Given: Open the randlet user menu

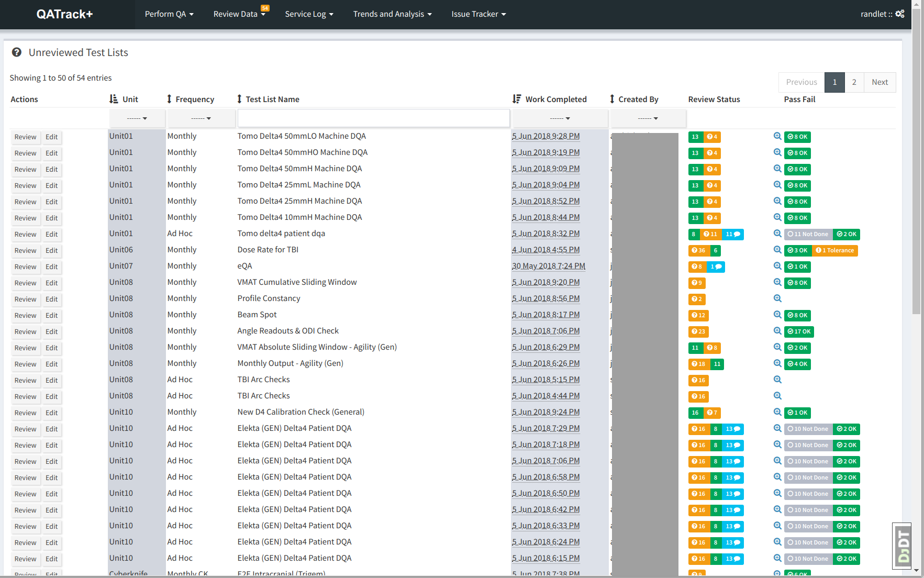Looking at the screenshot, I should tap(882, 14).
